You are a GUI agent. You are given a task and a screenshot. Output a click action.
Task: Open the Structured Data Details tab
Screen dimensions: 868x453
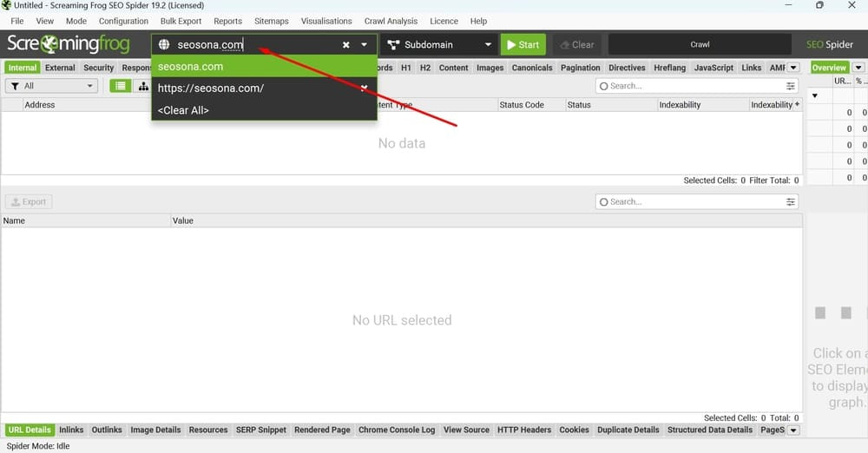coord(710,430)
